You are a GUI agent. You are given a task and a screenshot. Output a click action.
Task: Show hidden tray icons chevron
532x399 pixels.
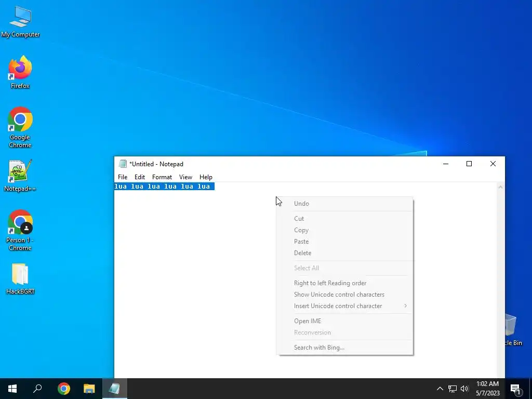[440, 389]
